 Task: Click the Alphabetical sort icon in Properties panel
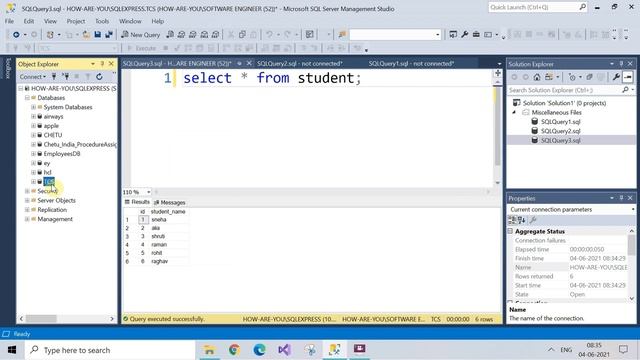click(x=522, y=220)
